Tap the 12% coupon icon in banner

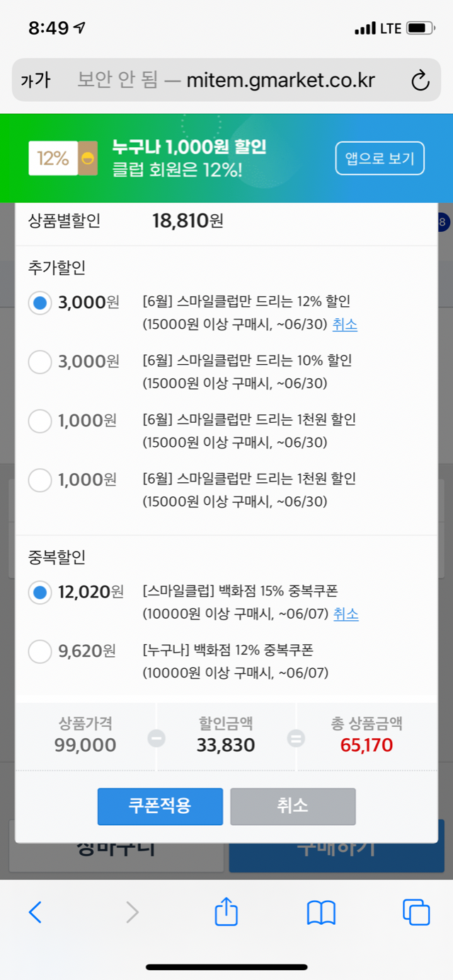pyautogui.click(x=62, y=158)
